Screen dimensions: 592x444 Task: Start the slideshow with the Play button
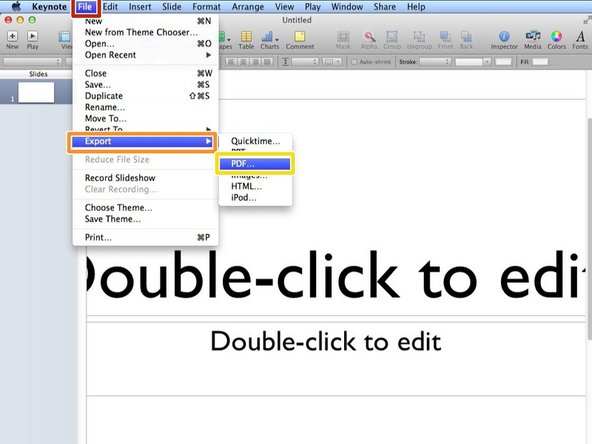coord(32,40)
